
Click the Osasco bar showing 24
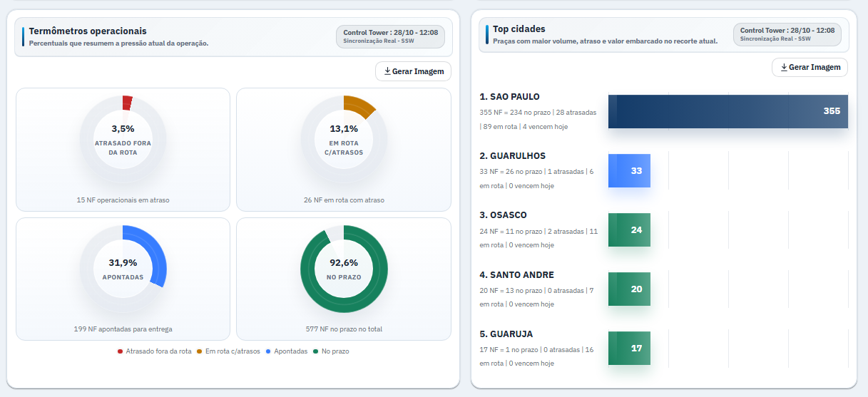pos(629,230)
